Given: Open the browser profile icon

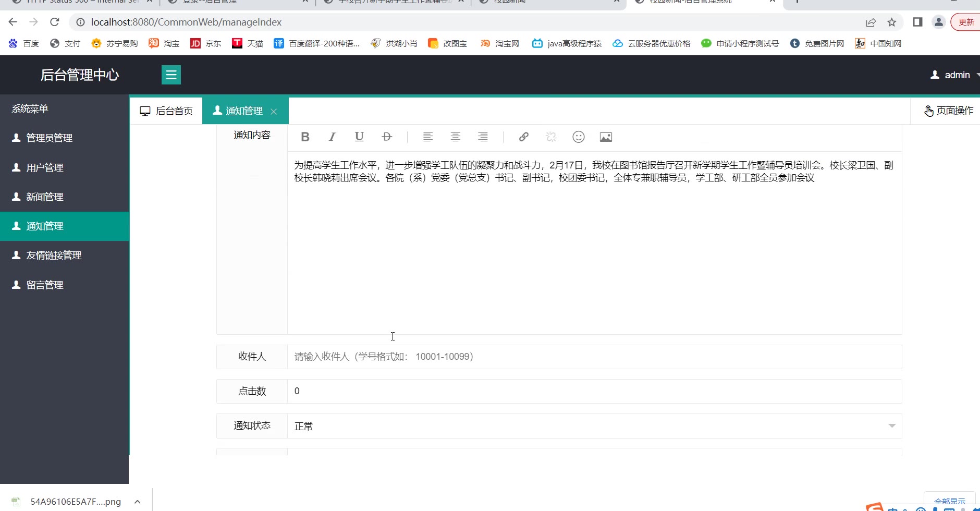Looking at the screenshot, I should point(939,22).
